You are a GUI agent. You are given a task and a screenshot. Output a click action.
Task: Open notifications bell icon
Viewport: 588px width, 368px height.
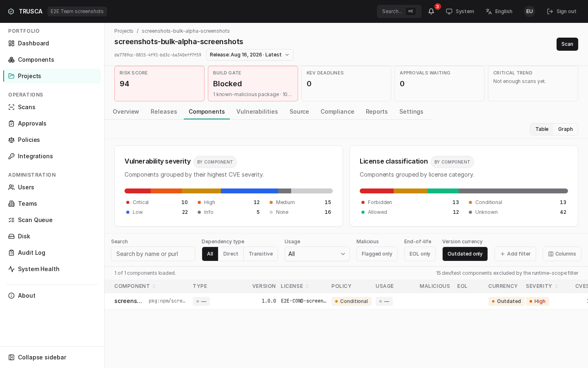pos(431,11)
